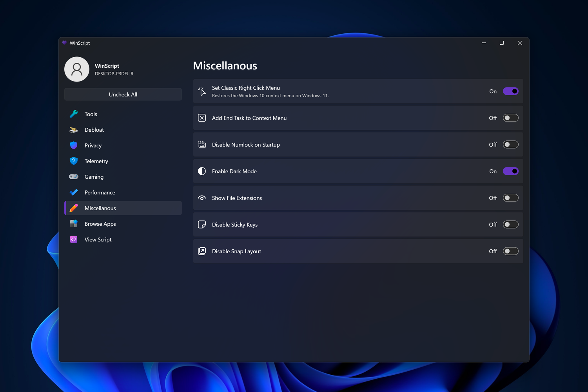Image resolution: width=588 pixels, height=392 pixels.
Task: Open the Tools section label
Action: click(91, 114)
